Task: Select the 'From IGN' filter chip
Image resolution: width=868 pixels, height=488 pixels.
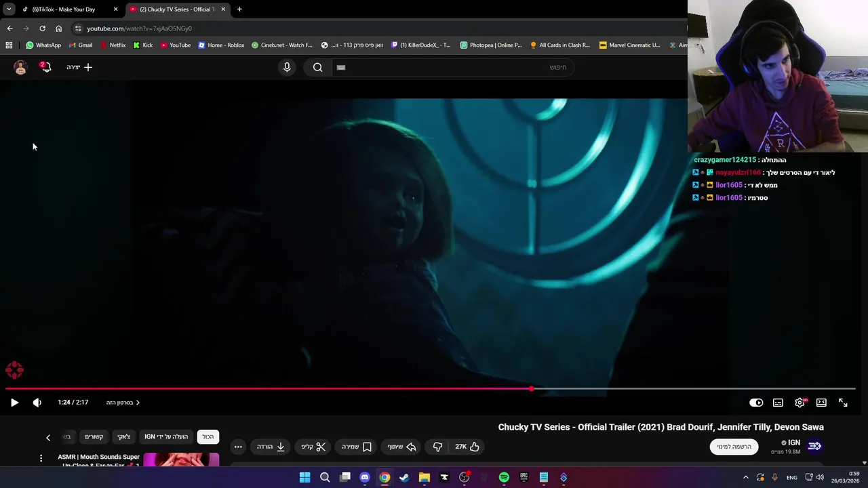Action: [x=166, y=436]
